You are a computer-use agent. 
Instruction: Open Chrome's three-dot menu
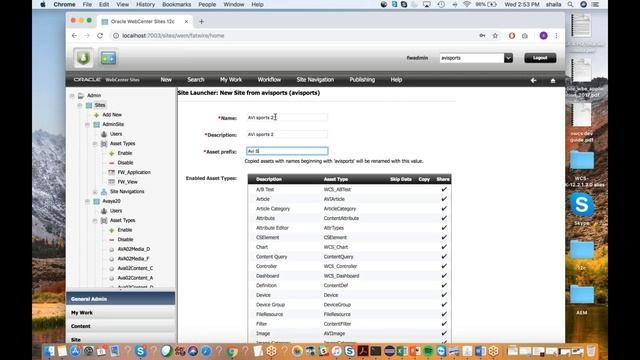[x=556, y=36]
